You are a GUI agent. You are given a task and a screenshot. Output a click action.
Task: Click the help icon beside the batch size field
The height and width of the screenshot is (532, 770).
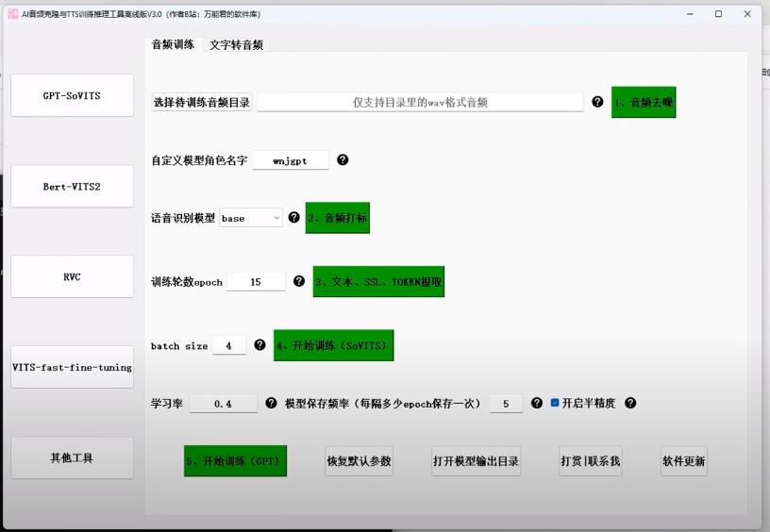pyautogui.click(x=259, y=344)
